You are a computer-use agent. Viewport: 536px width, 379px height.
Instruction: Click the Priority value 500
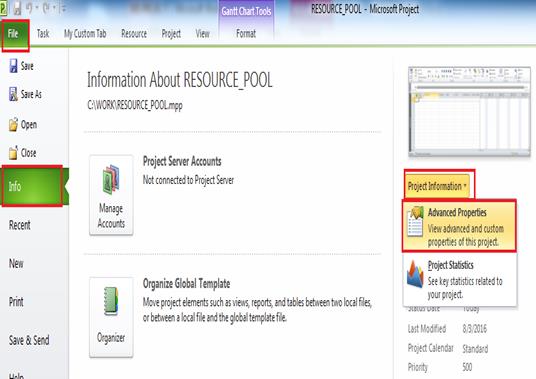[467, 367]
